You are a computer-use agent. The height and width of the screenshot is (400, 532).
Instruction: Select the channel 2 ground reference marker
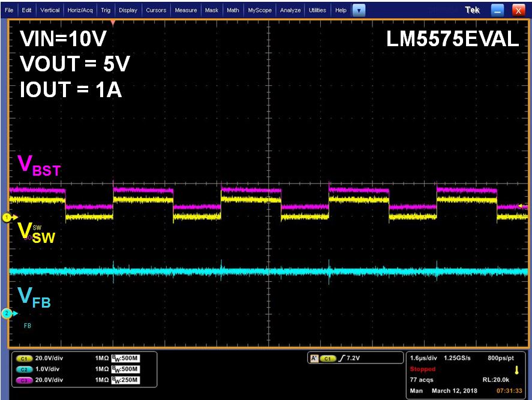(7, 313)
